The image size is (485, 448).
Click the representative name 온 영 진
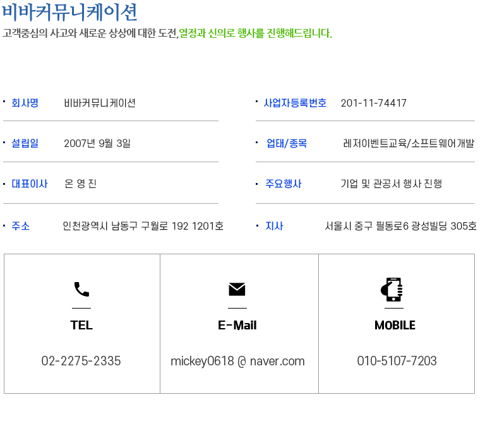coord(80,184)
